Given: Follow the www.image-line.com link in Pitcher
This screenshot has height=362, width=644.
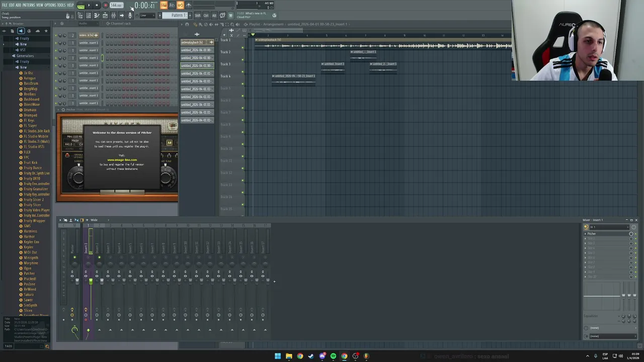Looking at the screenshot, I should 122,160.
